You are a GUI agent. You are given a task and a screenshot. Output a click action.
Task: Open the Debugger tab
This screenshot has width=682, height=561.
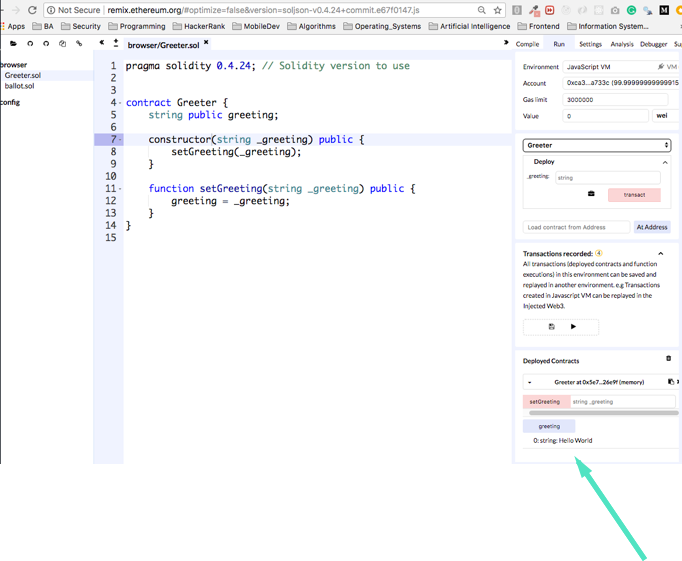[x=653, y=44]
